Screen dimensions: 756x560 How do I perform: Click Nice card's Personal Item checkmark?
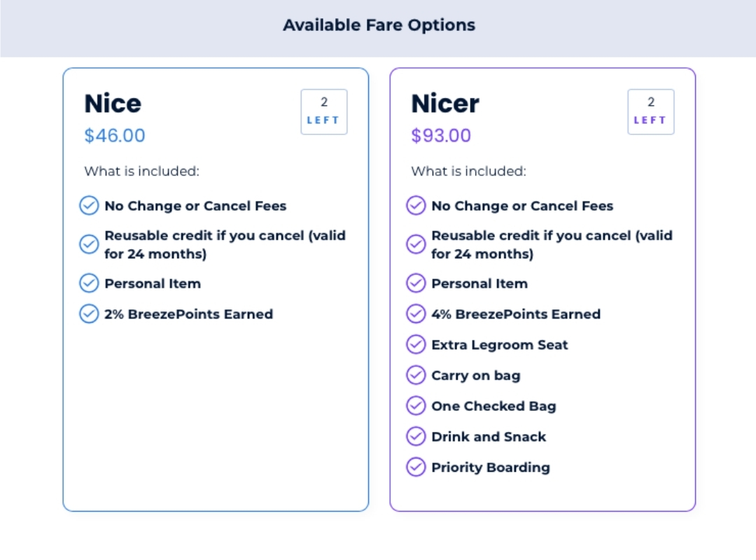(89, 283)
